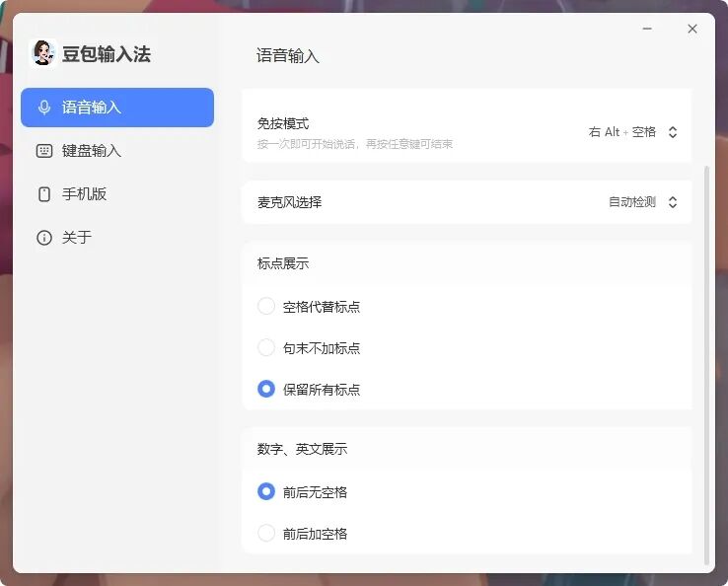This screenshot has height=586, width=728.
Task: Click the 自动检测 microphone value
Action: pyautogui.click(x=632, y=202)
